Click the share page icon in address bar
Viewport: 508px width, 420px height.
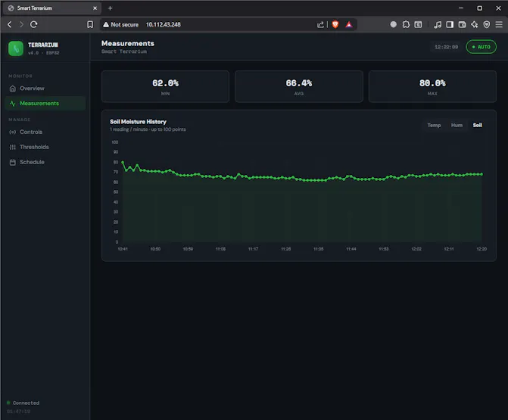321,24
